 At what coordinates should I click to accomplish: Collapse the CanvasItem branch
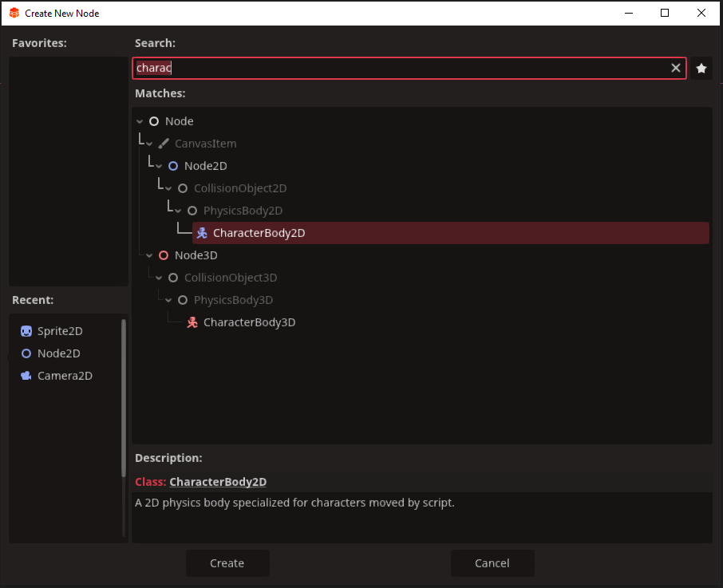point(149,144)
